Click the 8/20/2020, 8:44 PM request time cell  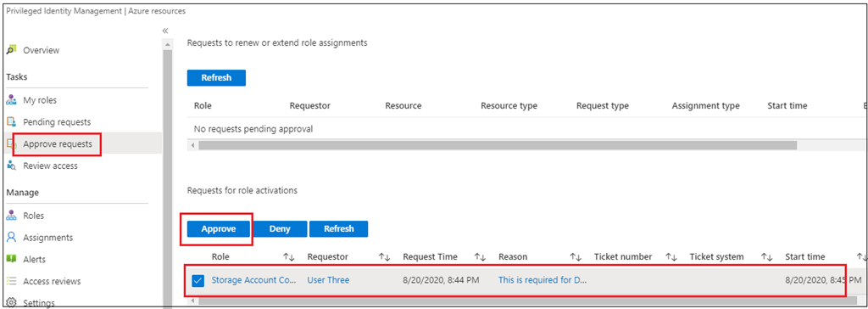coord(441,280)
